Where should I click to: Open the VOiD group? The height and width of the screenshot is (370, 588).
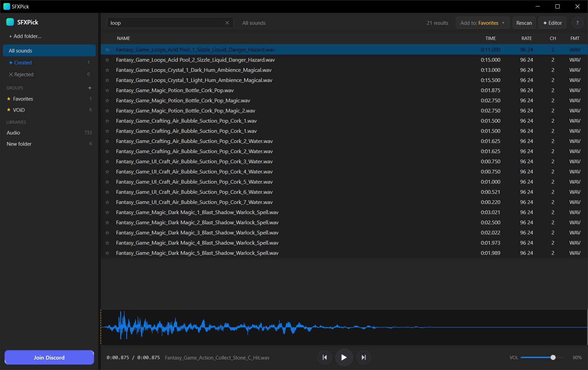tap(50, 110)
